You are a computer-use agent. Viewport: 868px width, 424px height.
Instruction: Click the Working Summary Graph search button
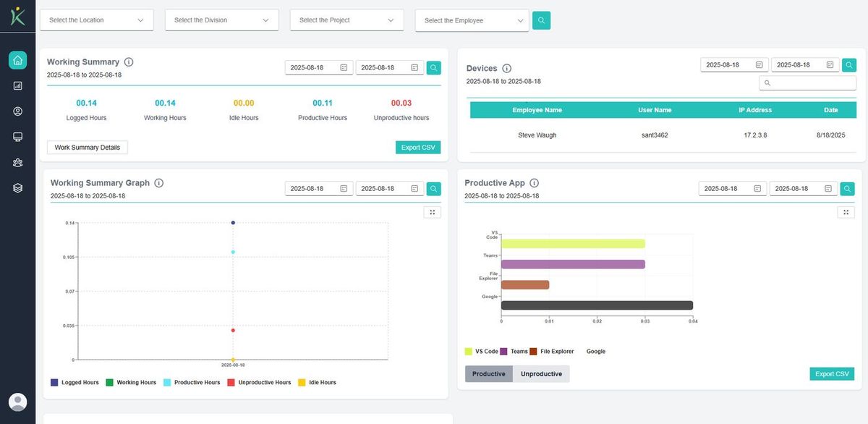433,189
